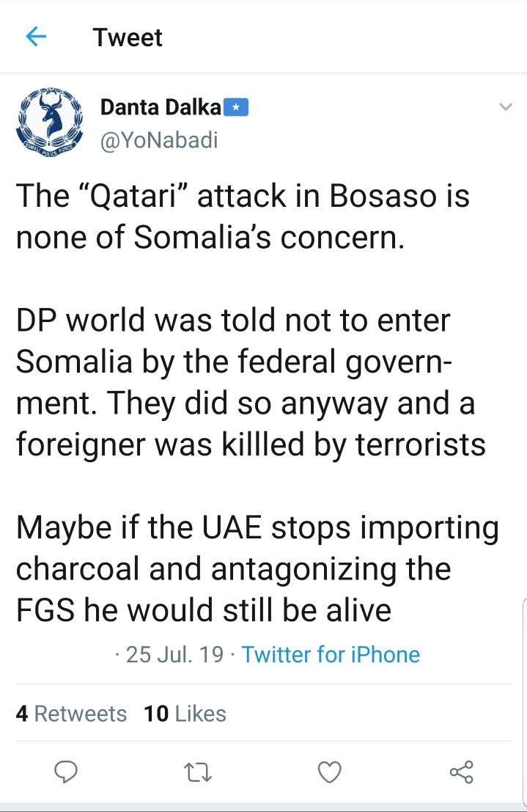Share the tweet using the share icon
This screenshot has height=812, width=527.
click(x=461, y=772)
